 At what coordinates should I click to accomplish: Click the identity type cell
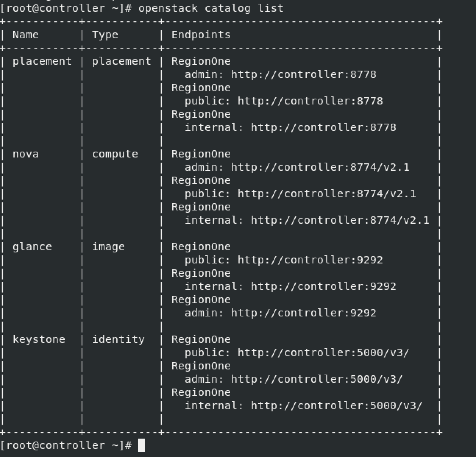coord(118,340)
